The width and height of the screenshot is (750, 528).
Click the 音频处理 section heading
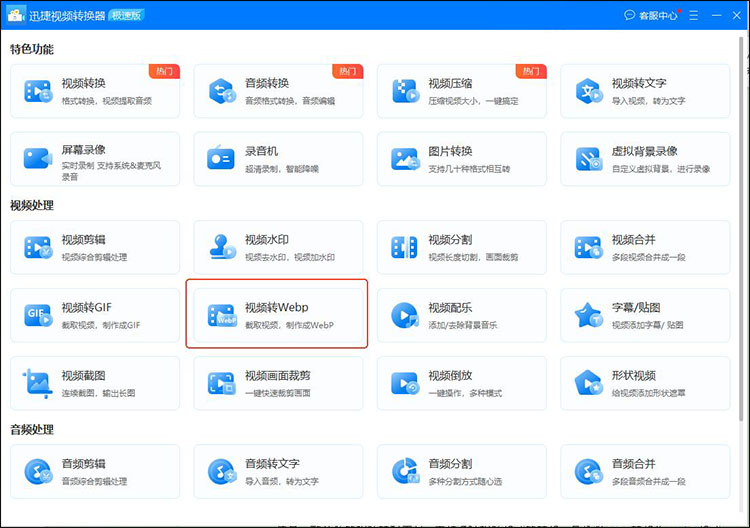(x=32, y=430)
